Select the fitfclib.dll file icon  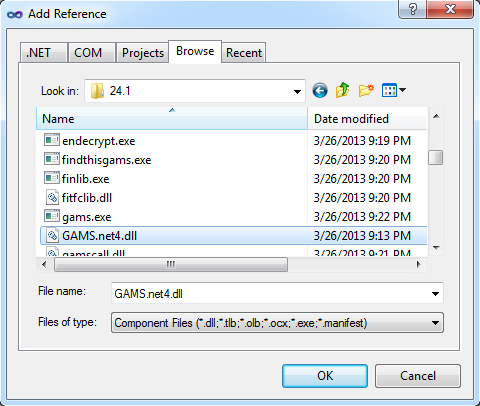[x=52, y=197]
